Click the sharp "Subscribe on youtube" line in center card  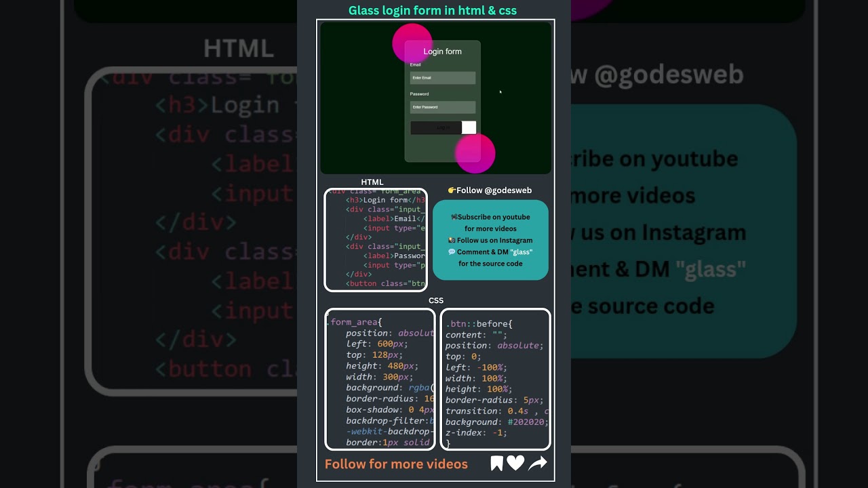[x=494, y=217]
